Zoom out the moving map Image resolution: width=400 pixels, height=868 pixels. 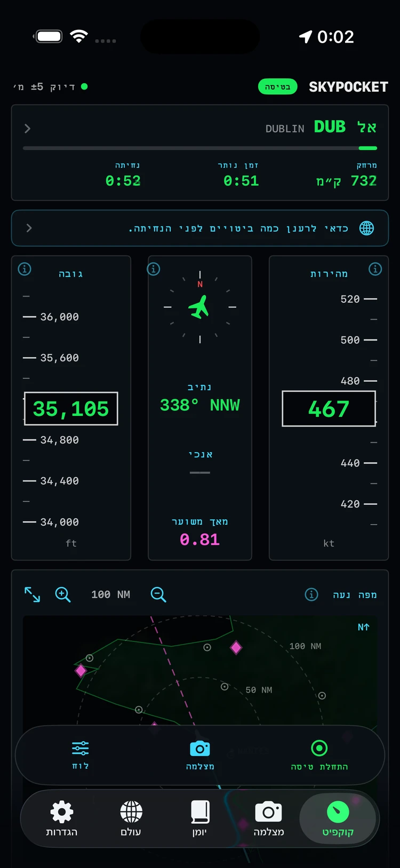[x=158, y=594]
